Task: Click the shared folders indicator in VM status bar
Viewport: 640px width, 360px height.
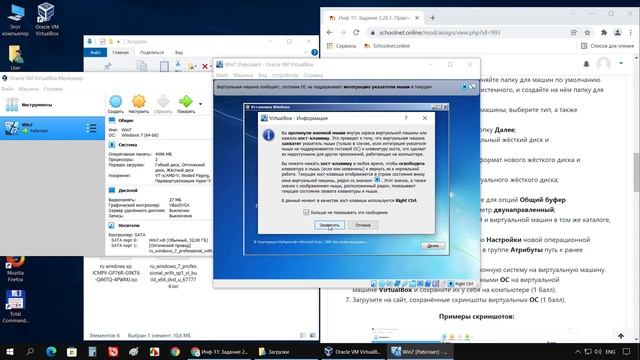Action: tap(413, 283)
